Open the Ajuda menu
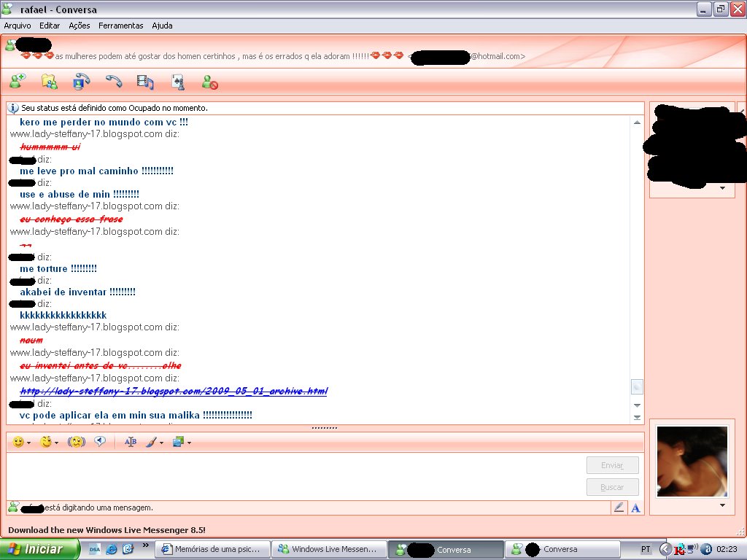 click(162, 26)
